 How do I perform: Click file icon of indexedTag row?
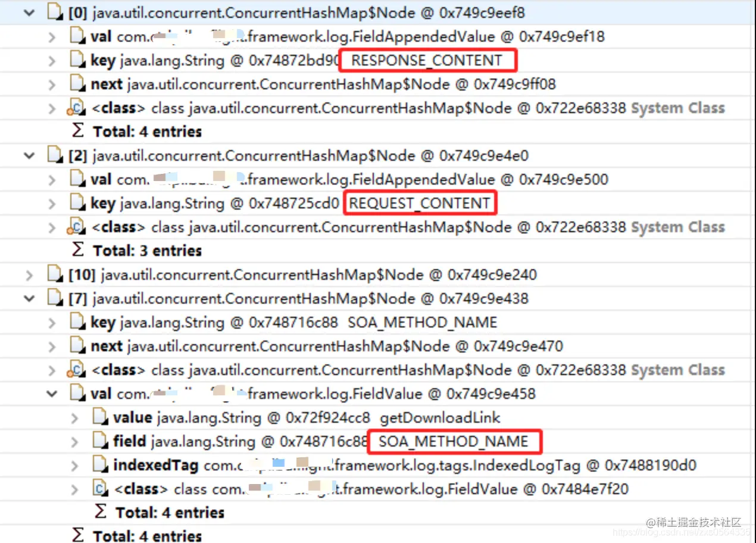pos(101,465)
